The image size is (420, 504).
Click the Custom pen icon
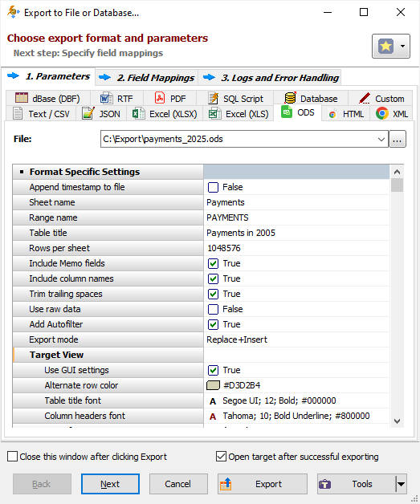(x=365, y=98)
